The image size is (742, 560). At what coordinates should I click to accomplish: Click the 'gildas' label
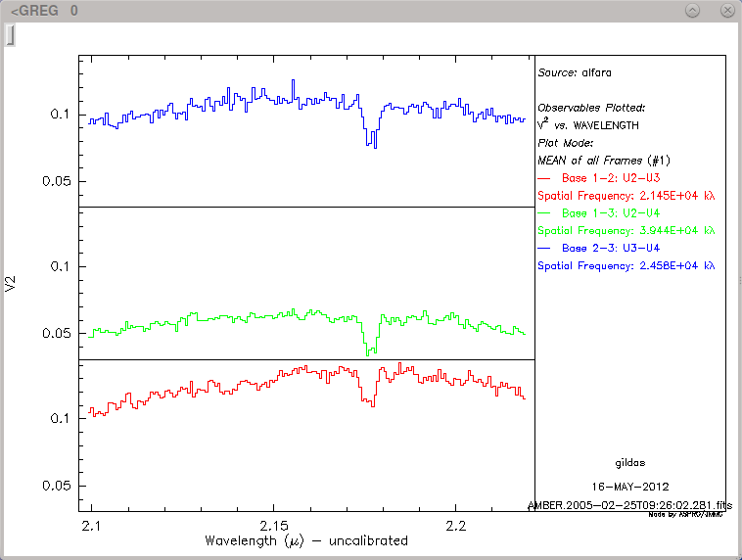coord(629,463)
